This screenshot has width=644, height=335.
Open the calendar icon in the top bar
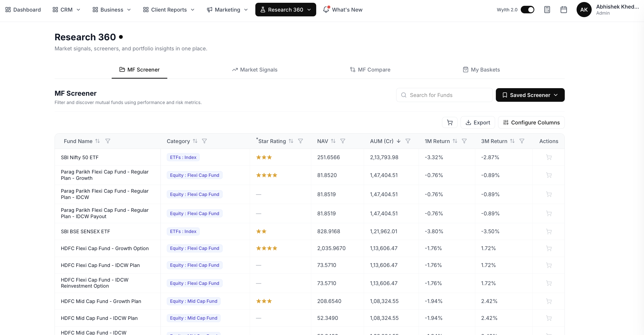click(564, 10)
